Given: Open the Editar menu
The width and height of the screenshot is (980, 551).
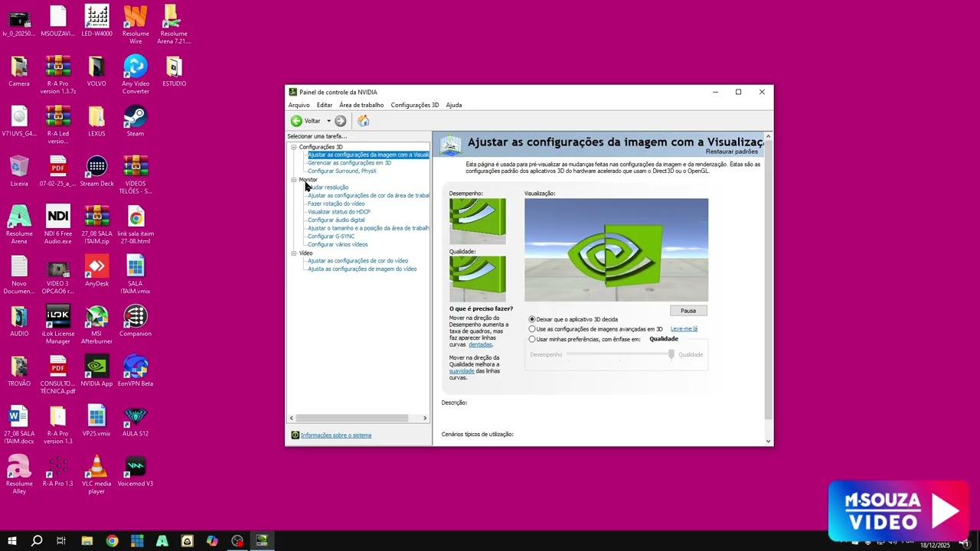Looking at the screenshot, I should coord(325,105).
